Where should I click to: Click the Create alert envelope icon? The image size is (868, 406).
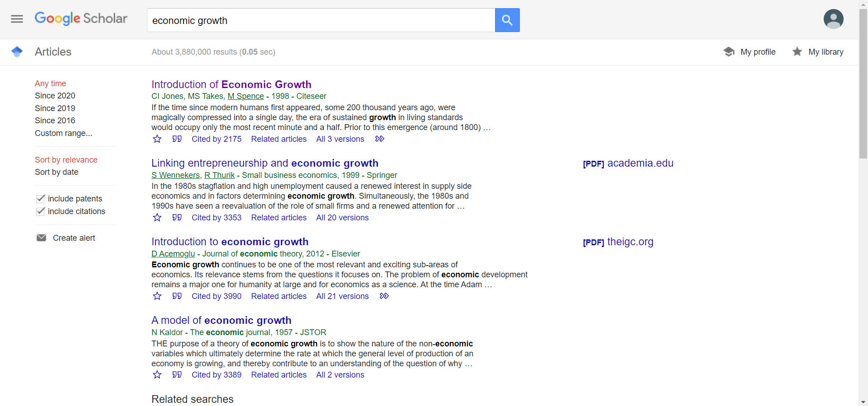coord(41,238)
